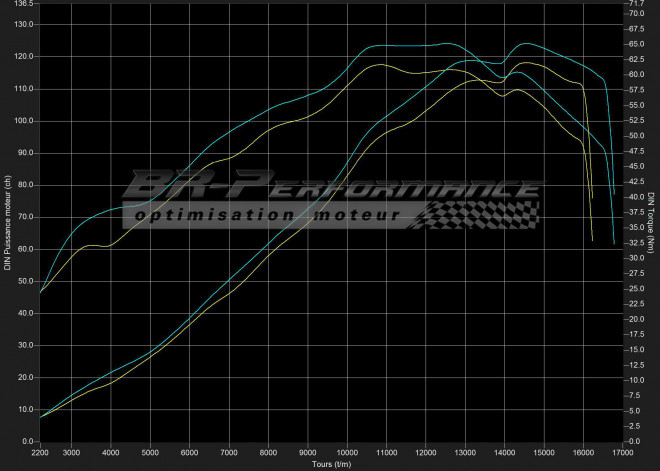This screenshot has height=471, width=660.
Task: Click the 136.5 label on the power axis
Action: click(23, 4)
